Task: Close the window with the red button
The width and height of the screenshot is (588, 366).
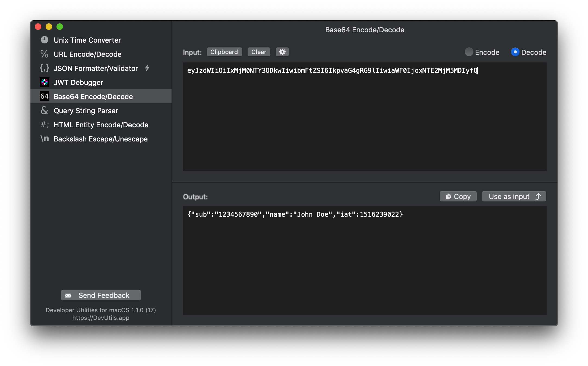Action: pos(38,27)
